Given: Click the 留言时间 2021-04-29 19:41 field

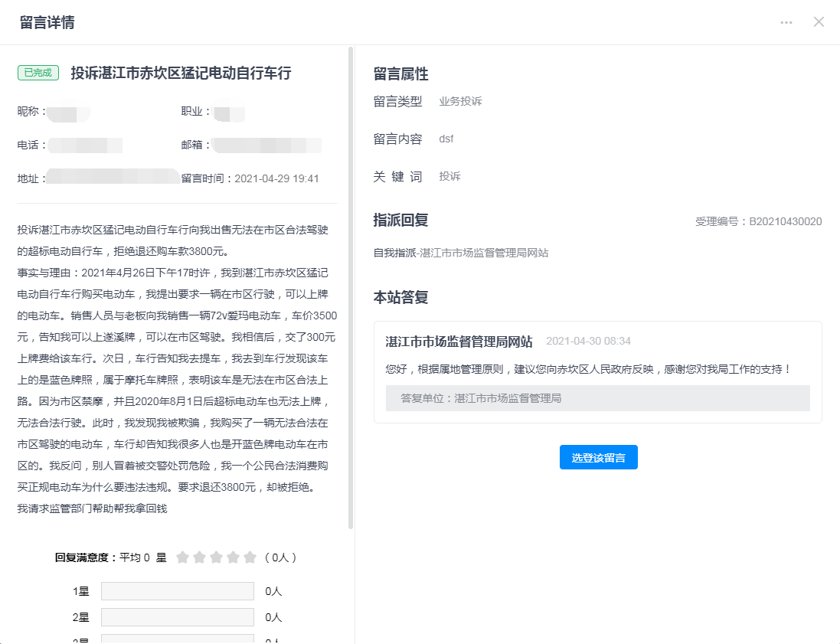Looking at the screenshot, I should (250, 178).
